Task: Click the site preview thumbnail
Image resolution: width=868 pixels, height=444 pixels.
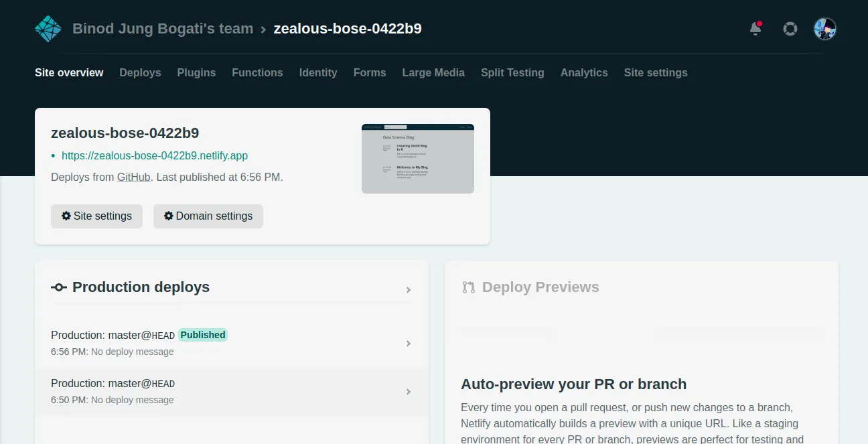Action: tap(418, 159)
